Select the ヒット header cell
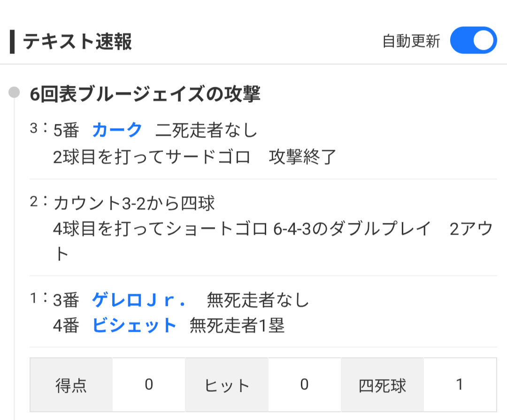The height and width of the screenshot is (420, 507). 227,385
